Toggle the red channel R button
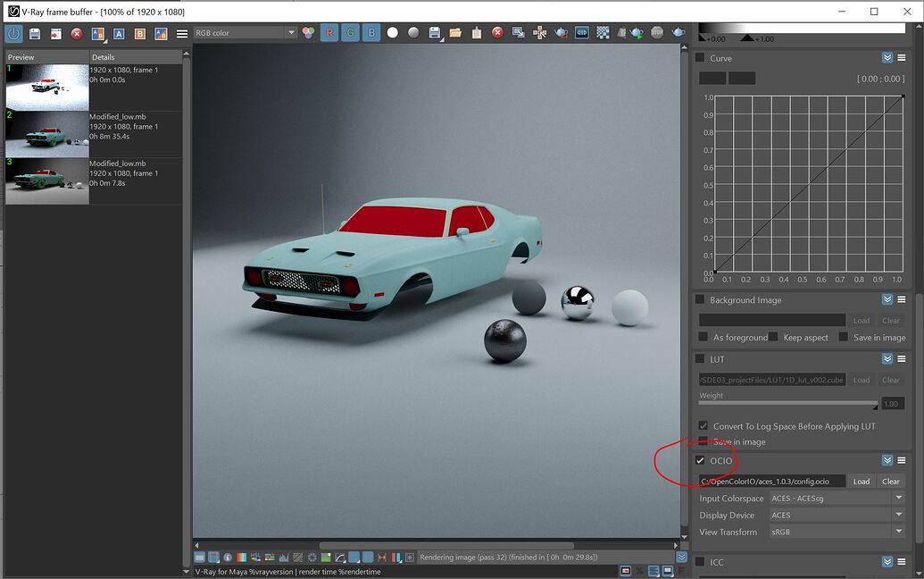 pos(329,33)
